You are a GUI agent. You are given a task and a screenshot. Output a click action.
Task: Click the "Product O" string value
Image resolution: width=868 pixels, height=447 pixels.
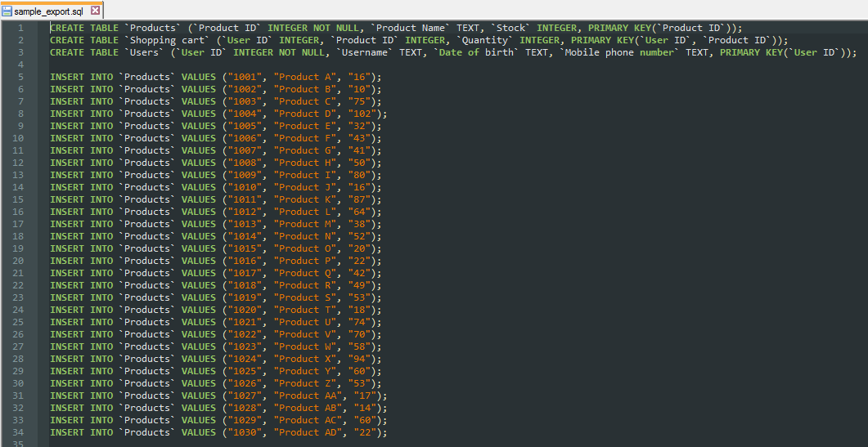[305, 248]
